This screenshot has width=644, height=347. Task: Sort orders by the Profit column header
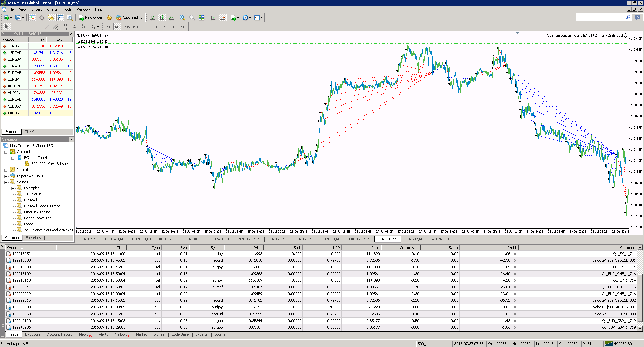coord(489,248)
